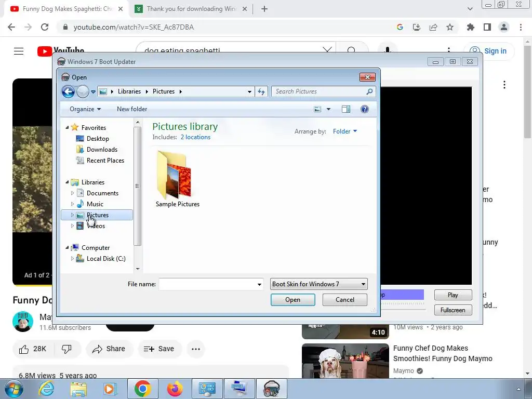Expand the Documents library node
Viewport: 532px width, 399px height.
pos(72,193)
